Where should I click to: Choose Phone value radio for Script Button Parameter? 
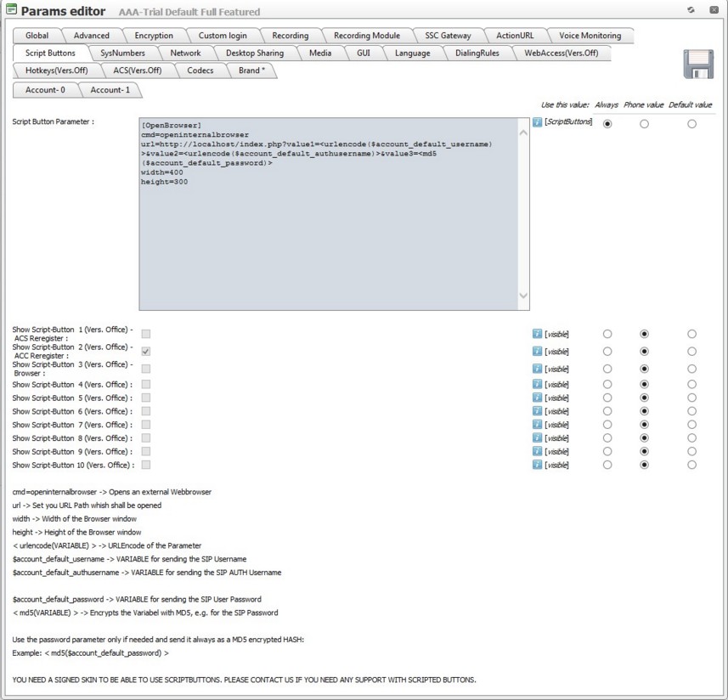coord(645,124)
